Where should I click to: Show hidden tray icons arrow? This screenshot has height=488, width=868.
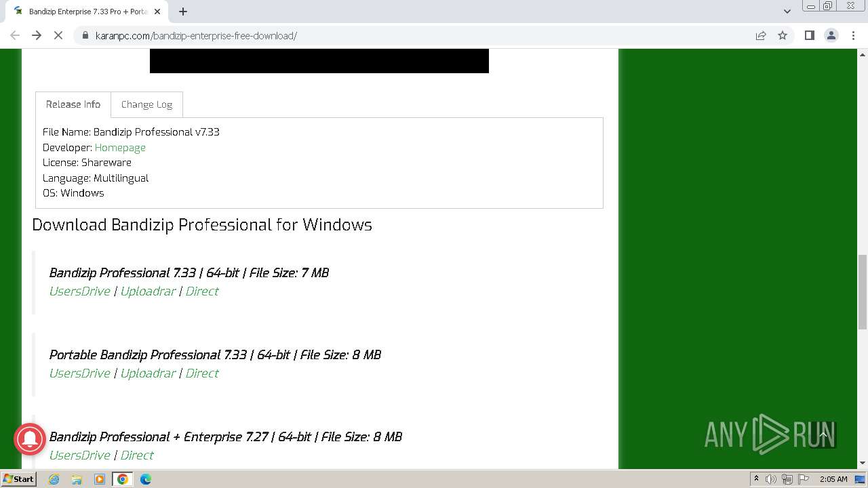coord(756,479)
